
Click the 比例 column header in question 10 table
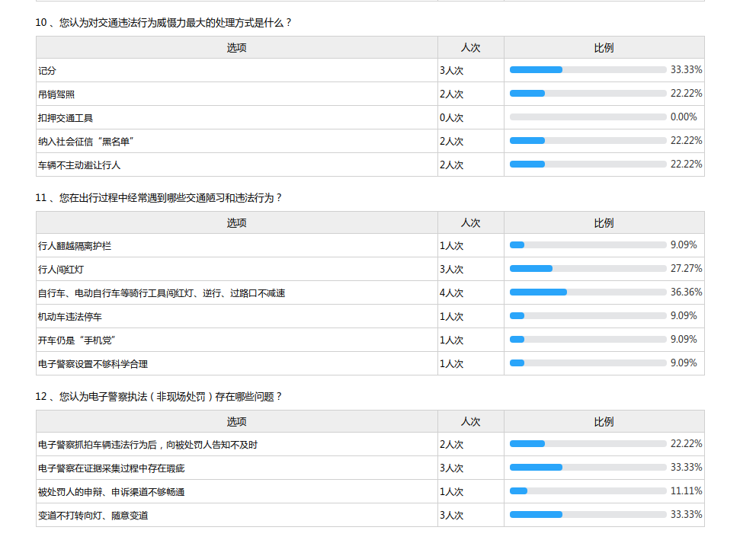604,48
